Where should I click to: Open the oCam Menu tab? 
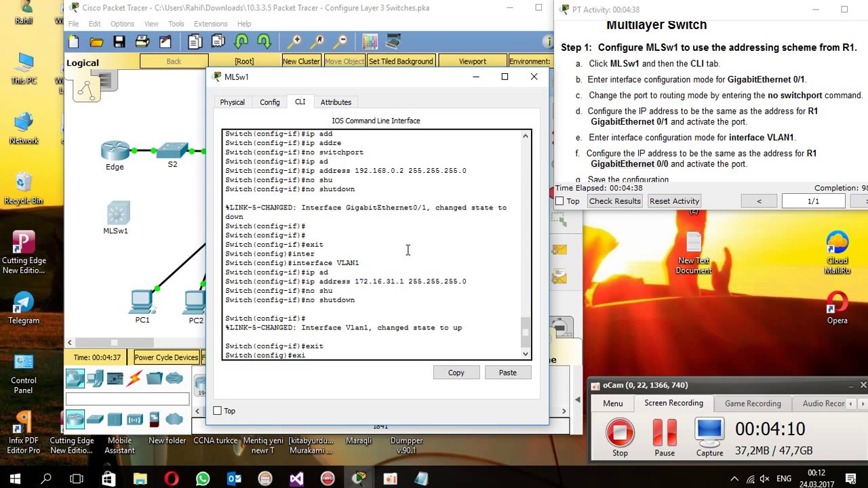click(x=613, y=403)
